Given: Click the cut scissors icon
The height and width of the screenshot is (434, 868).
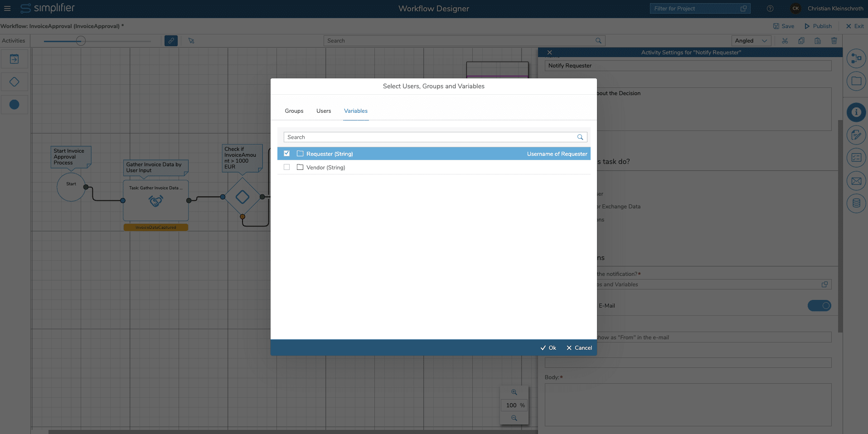Looking at the screenshot, I should click(785, 41).
